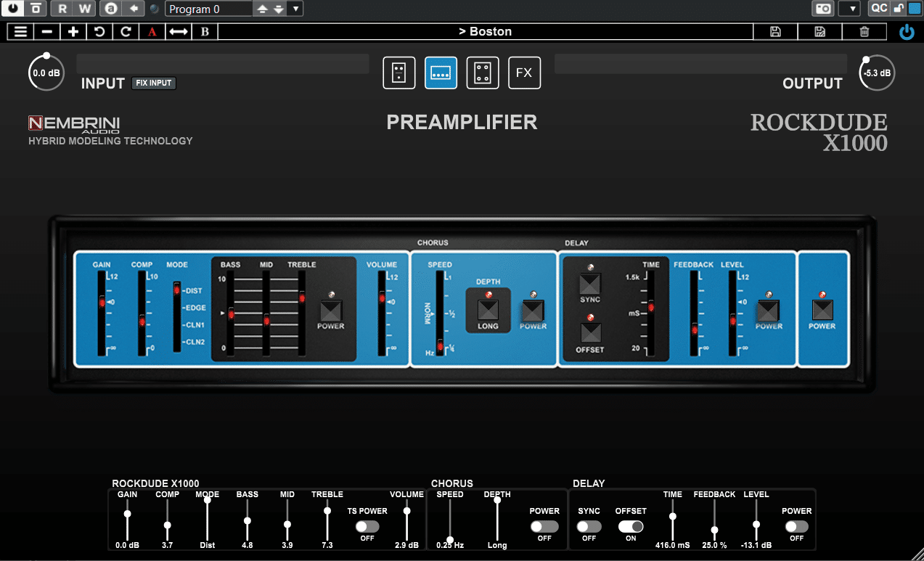924x561 pixels.
Task: Delete preset with the trash icon
Action: 864,32
